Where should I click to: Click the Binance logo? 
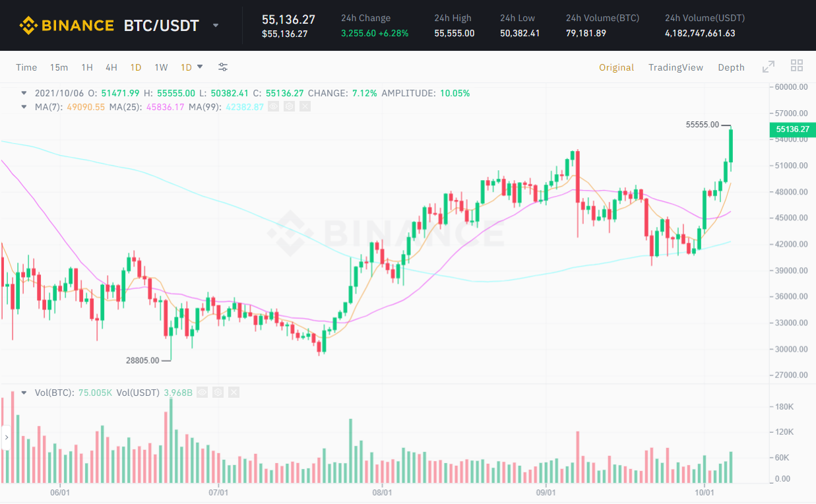point(67,26)
